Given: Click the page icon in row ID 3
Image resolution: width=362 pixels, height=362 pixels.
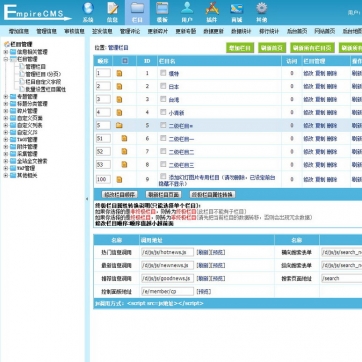Looking at the screenshot, I should coord(119,99).
